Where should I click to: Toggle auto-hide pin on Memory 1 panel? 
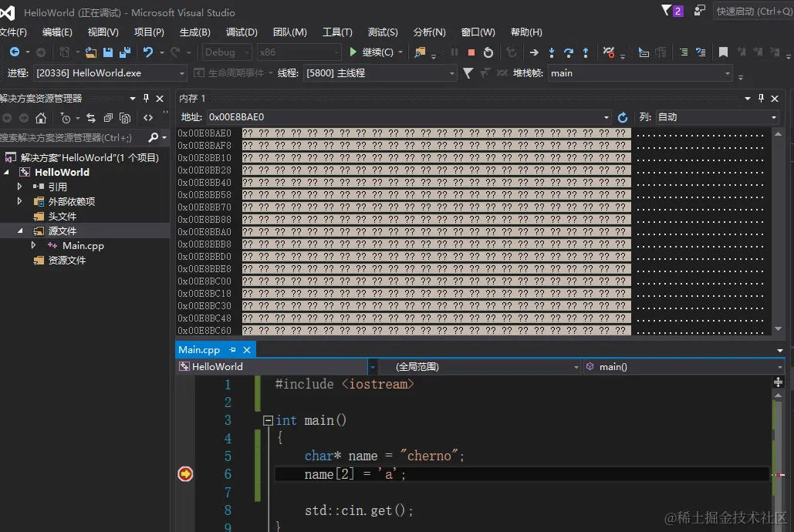pyautogui.click(x=761, y=98)
